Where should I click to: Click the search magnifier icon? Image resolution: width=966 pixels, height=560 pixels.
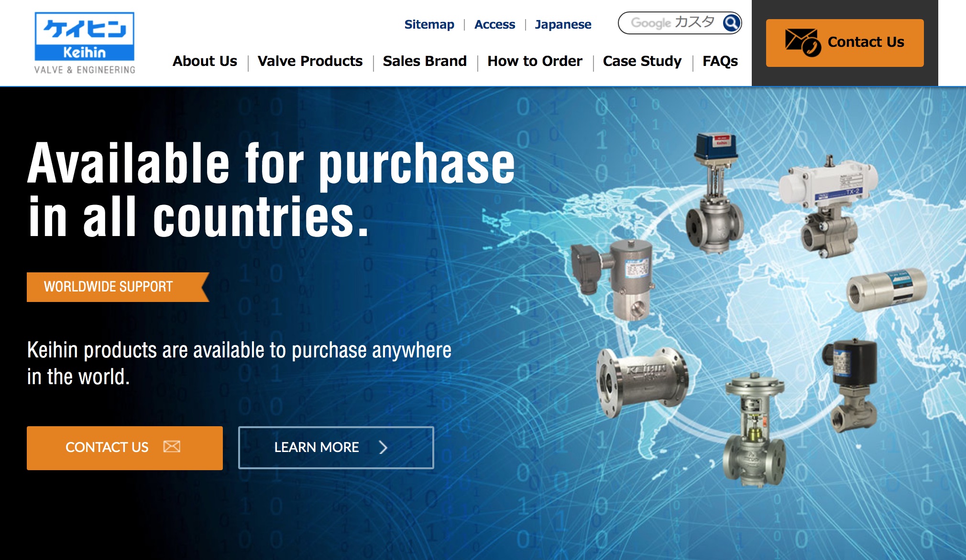pos(731,22)
